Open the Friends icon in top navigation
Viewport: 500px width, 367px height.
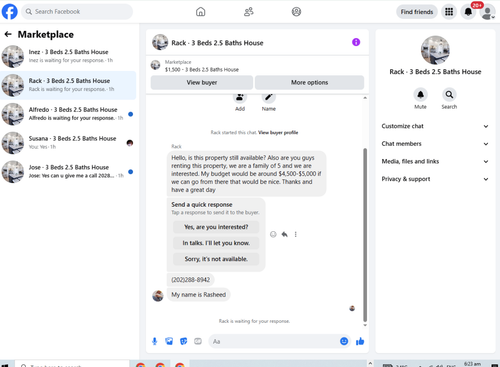click(249, 12)
